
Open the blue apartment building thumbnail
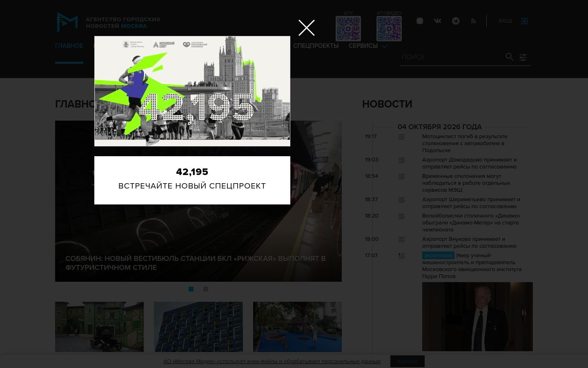[198, 327]
